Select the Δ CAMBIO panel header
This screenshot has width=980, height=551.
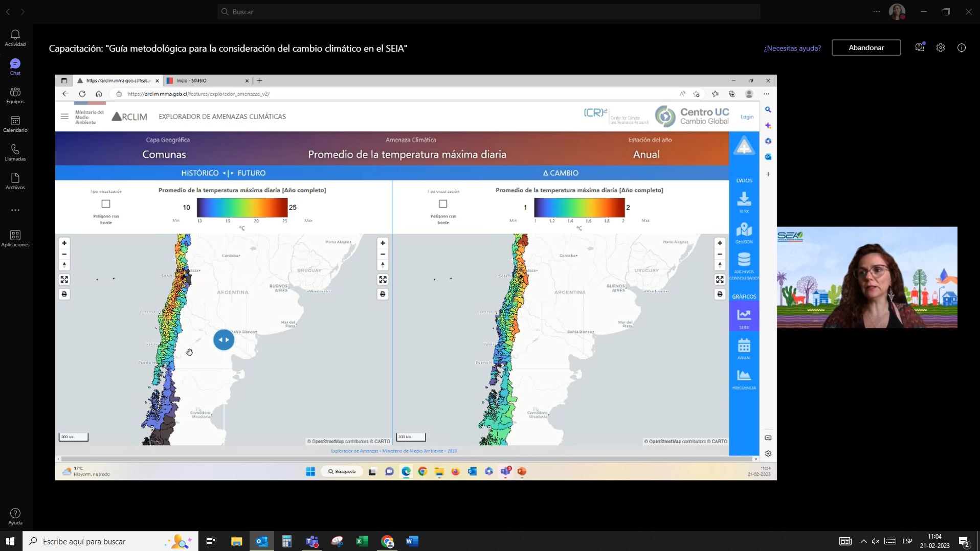[x=561, y=173]
